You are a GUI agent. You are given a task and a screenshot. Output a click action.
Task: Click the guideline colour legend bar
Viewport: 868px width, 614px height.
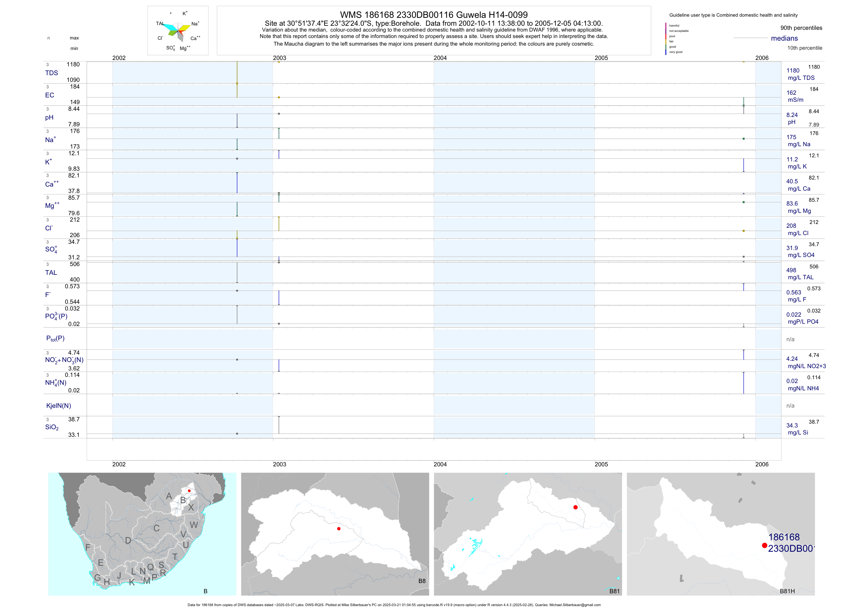(x=666, y=39)
